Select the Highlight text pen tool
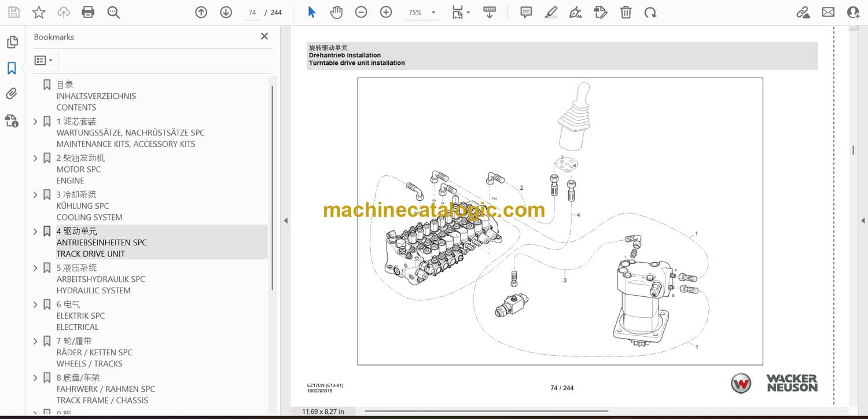Image resolution: width=868 pixels, height=419 pixels. [551, 12]
